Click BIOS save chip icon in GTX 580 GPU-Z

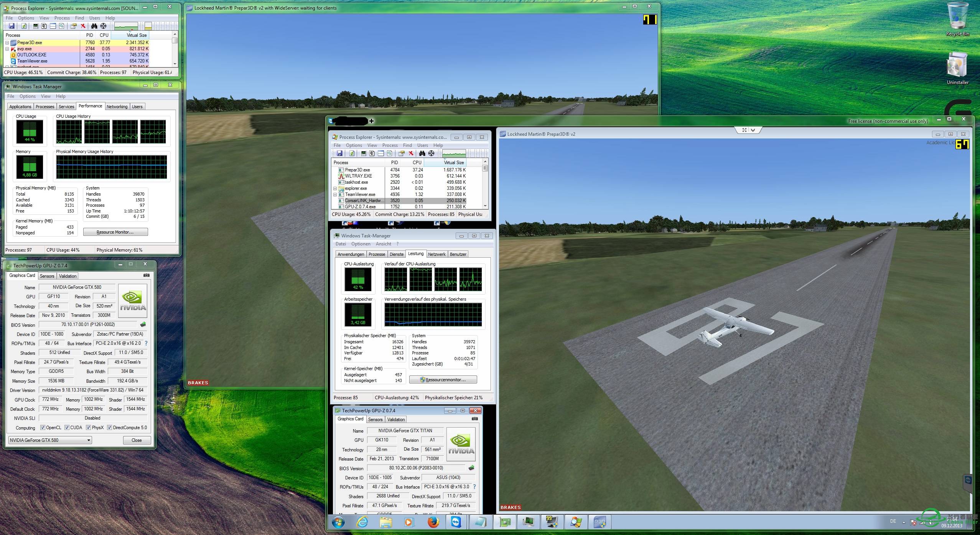tap(143, 324)
